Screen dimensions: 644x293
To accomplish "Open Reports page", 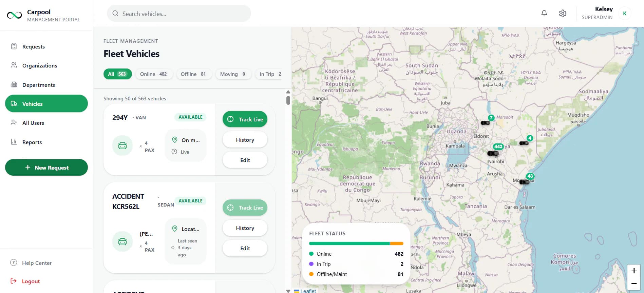I will (x=46, y=142).
